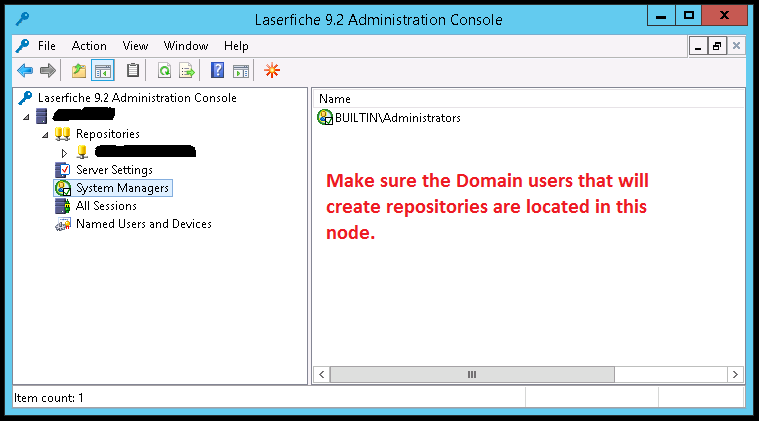Restore down the inner MDI child window

(x=717, y=46)
